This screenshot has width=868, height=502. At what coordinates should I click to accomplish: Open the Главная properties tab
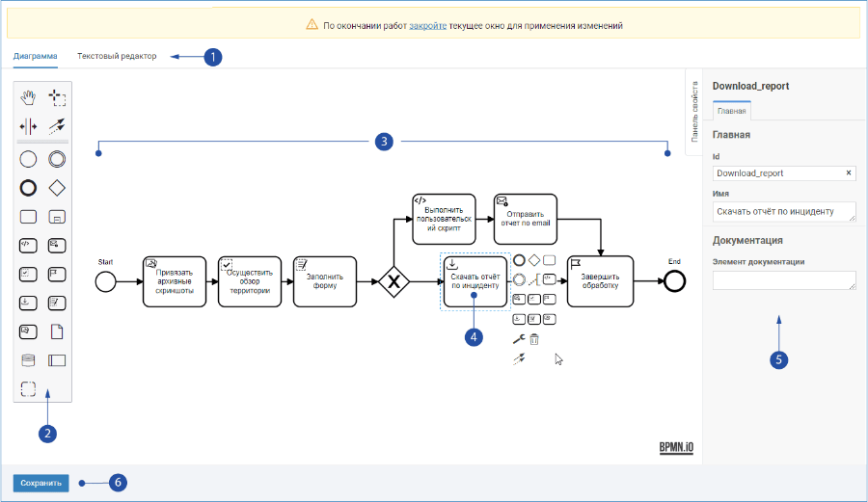pos(732,111)
